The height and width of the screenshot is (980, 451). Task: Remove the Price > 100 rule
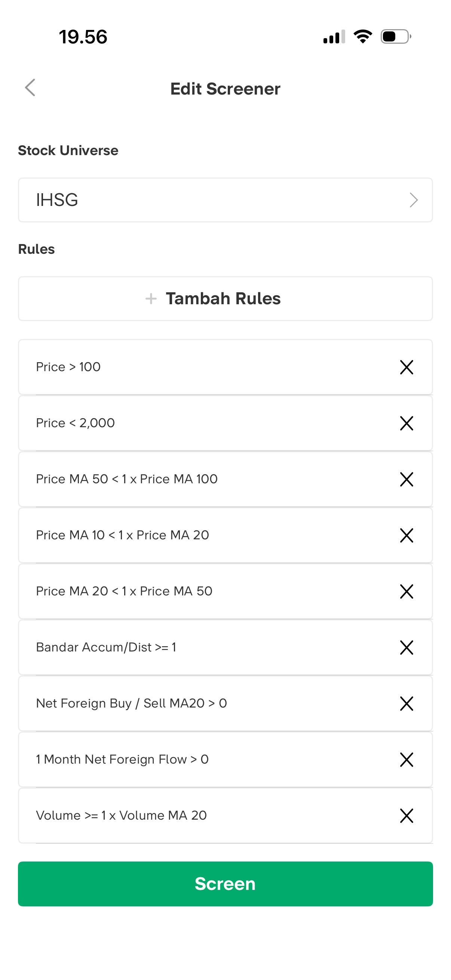click(406, 367)
